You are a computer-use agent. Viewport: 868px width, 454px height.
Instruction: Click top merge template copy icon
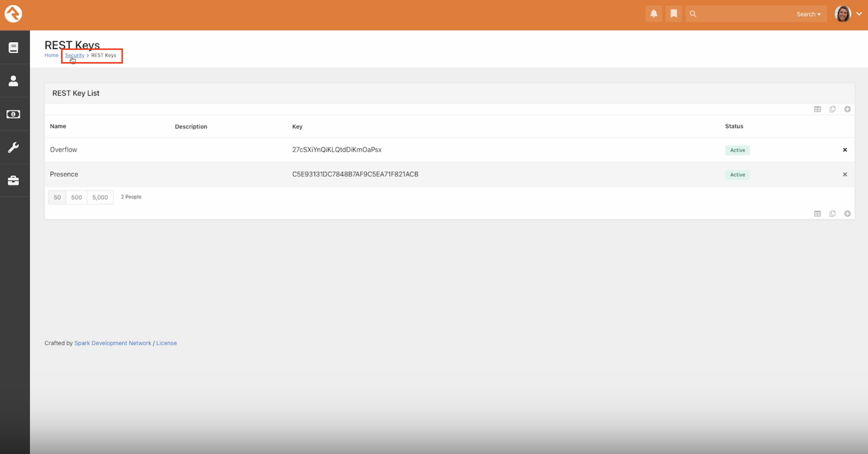pos(832,109)
